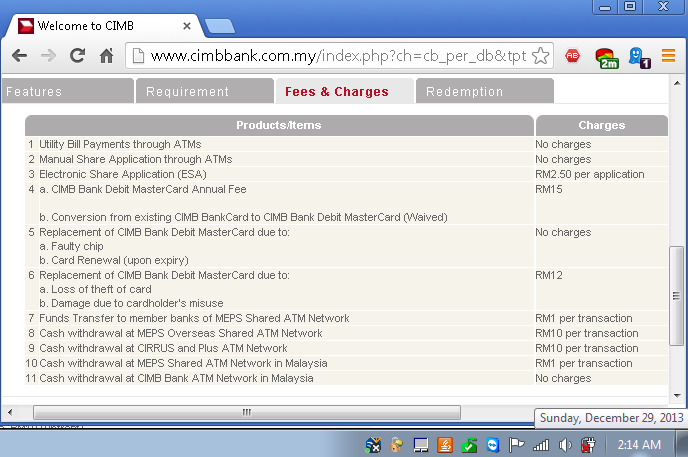Click the 'RM15' charge cell
This screenshot has width=688, height=457.
click(x=602, y=203)
